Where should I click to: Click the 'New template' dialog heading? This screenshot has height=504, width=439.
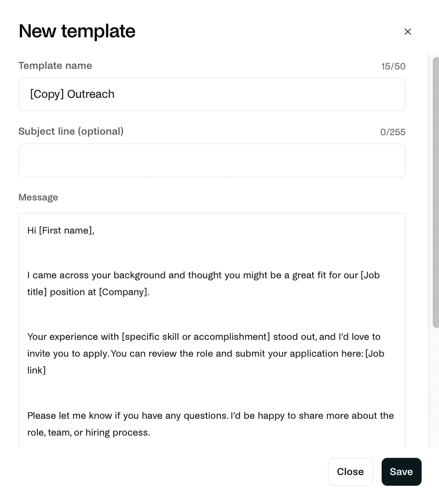[x=77, y=31]
